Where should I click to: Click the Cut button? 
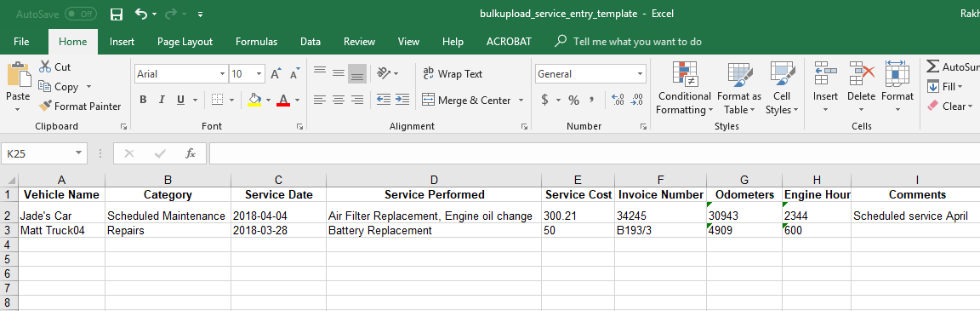click(x=55, y=67)
